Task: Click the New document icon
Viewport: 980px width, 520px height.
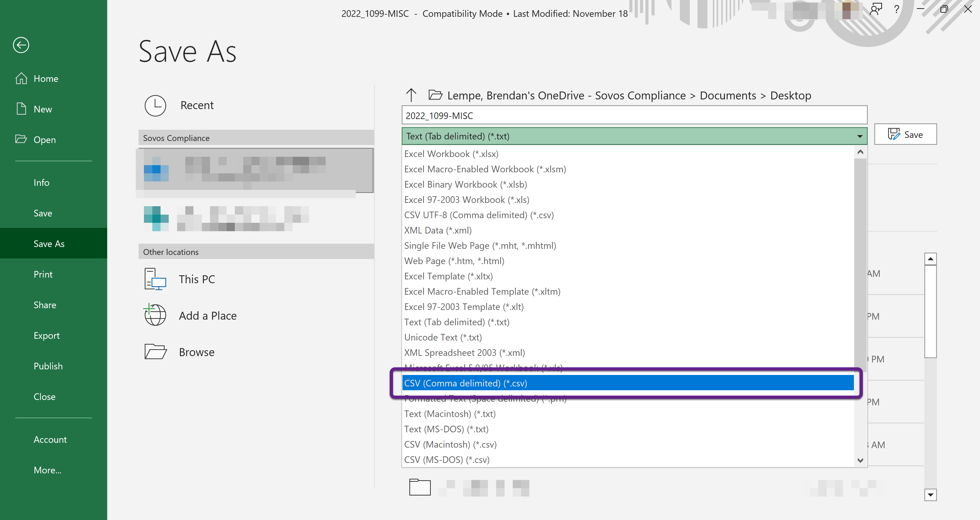Action: [21, 109]
